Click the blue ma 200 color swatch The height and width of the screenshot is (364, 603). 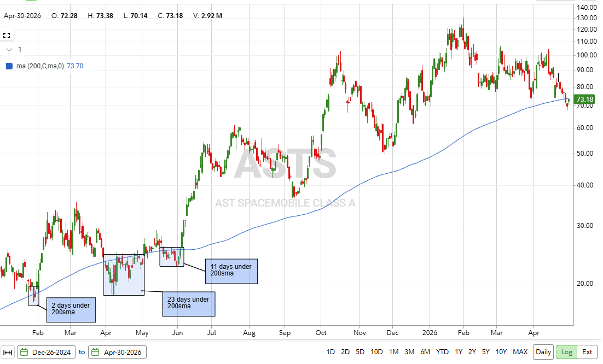(9, 66)
